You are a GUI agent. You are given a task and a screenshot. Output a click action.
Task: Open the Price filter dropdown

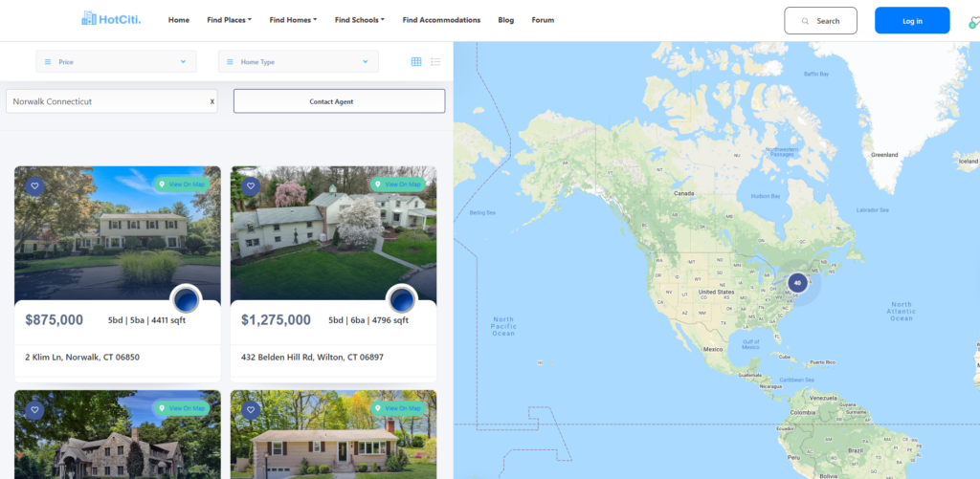pos(116,62)
